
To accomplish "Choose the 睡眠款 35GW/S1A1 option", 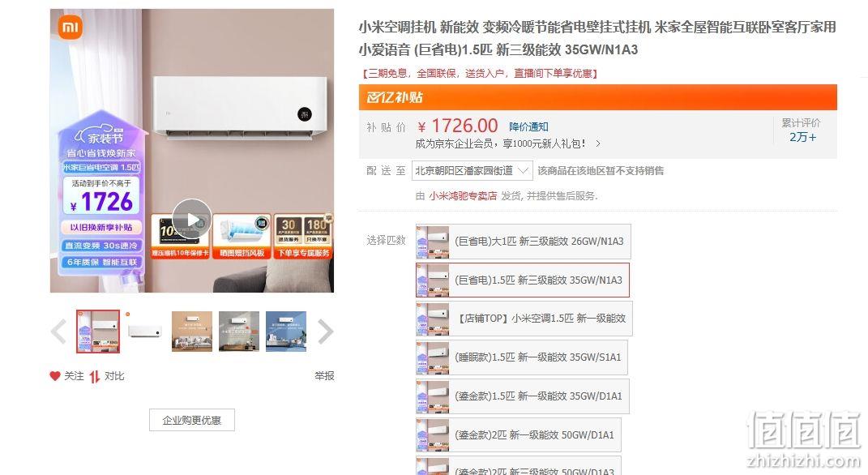I will (521, 357).
